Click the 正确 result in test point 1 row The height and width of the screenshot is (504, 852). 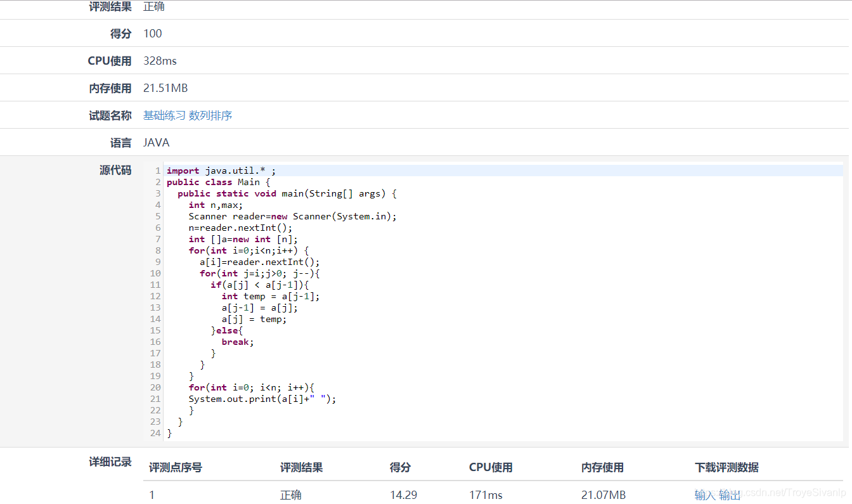coord(291,495)
